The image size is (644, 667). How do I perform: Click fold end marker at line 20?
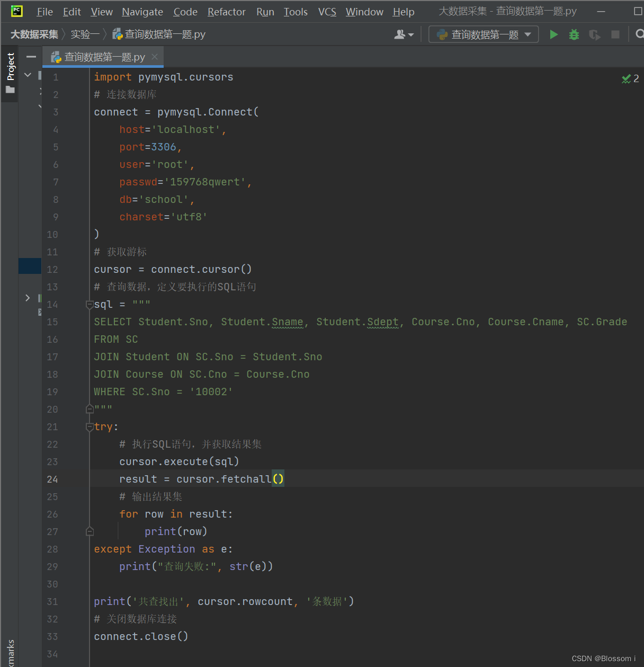tap(90, 409)
